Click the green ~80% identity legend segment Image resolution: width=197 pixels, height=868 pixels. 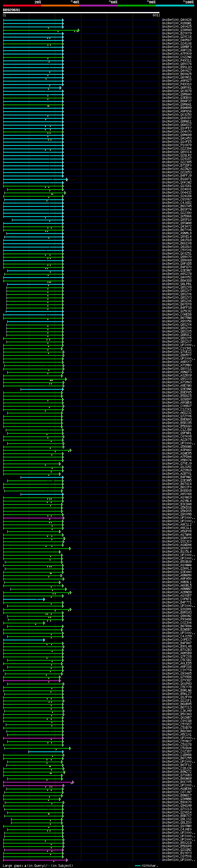(137, 6)
